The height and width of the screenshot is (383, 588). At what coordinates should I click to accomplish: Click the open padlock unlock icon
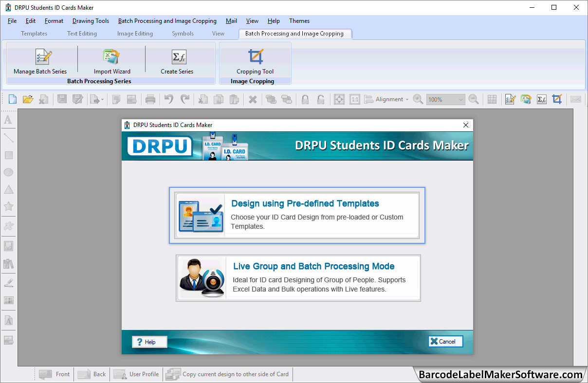click(x=321, y=99)
